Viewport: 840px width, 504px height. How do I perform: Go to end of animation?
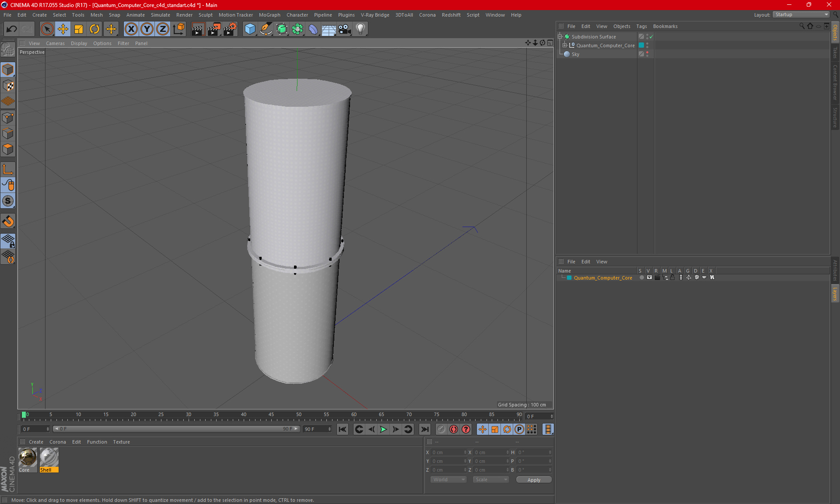tap(424, 429)
